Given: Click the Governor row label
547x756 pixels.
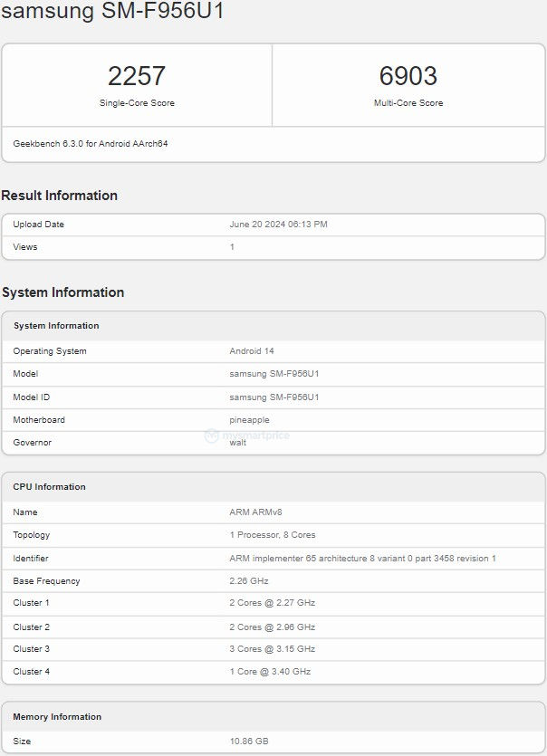Looking at the screenshot, I should [x=32, y=443].
